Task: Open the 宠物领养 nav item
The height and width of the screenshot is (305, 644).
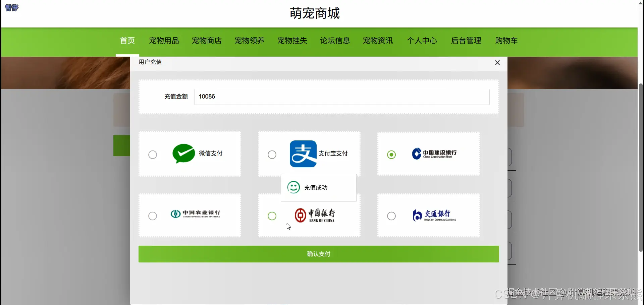Action: tap(250, 41)
